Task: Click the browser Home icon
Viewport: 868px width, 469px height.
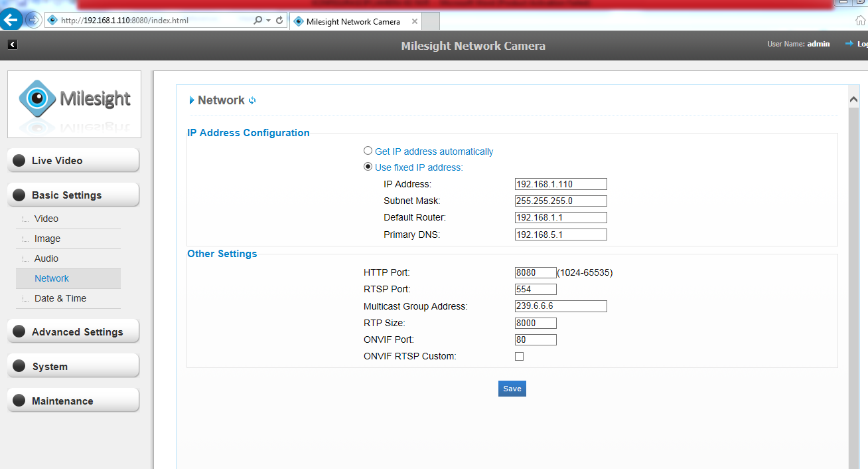Action: coord(861,21)
